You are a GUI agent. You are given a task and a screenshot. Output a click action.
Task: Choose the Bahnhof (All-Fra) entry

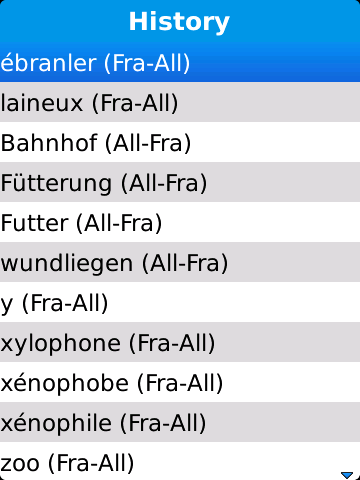pyautogui.click(x=180, y=142)
